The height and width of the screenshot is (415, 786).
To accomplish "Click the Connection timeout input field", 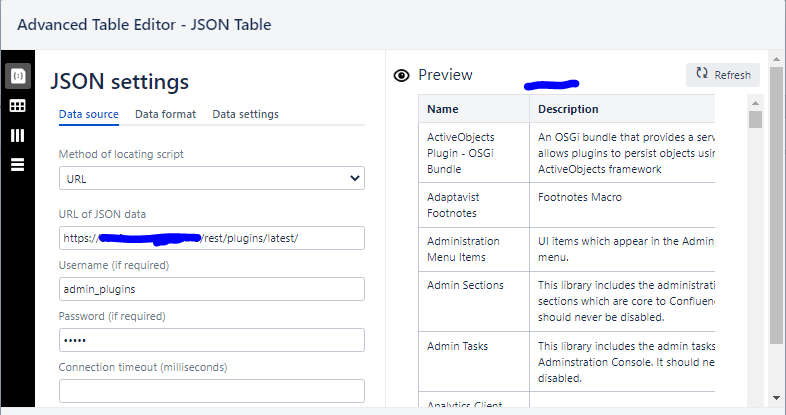I will [x=212, y=391].
